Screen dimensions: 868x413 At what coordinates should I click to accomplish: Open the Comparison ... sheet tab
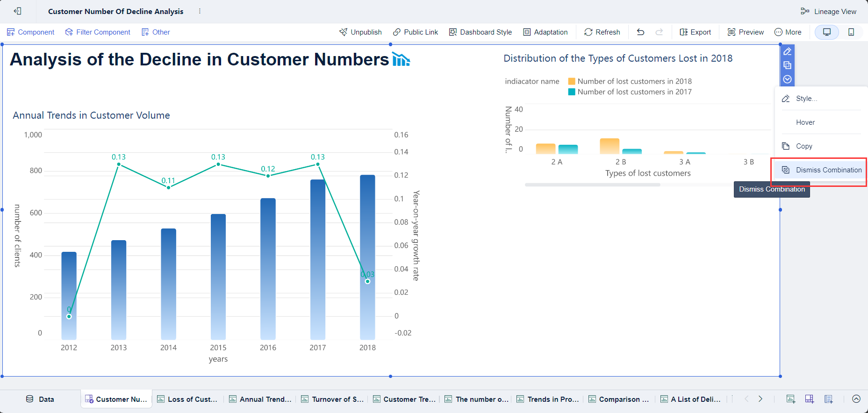pyautogui.click(x=619, y=399)
